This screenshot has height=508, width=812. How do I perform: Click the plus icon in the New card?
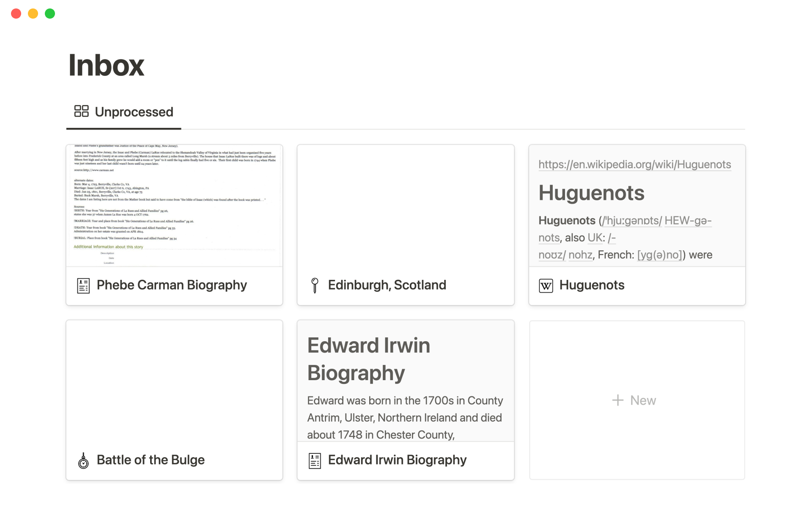coord(617,400)
